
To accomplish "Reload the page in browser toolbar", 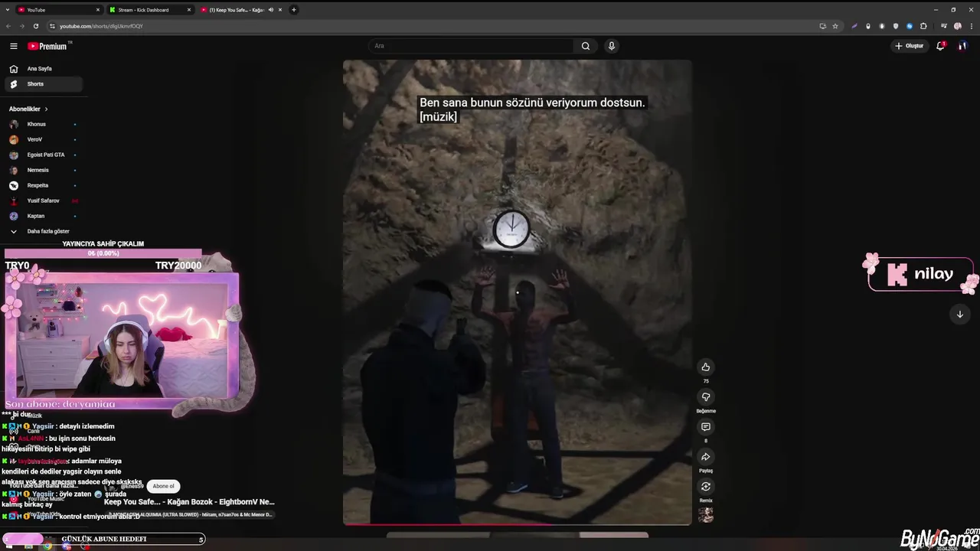I will click(x=36, y=26).
